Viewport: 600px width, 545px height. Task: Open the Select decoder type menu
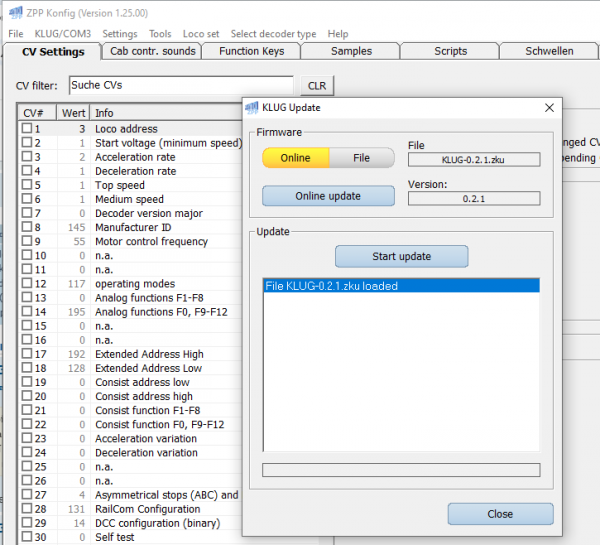273,34
